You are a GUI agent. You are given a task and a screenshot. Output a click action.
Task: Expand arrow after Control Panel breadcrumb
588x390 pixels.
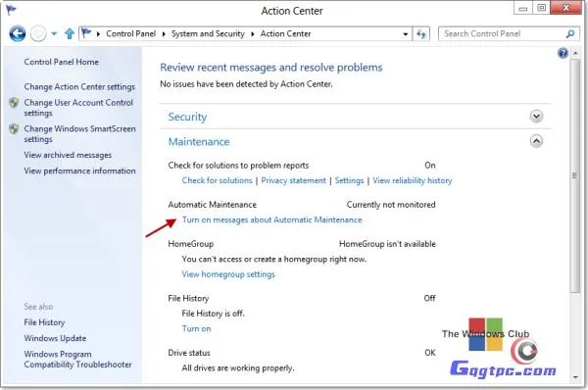tap(164, 34)
